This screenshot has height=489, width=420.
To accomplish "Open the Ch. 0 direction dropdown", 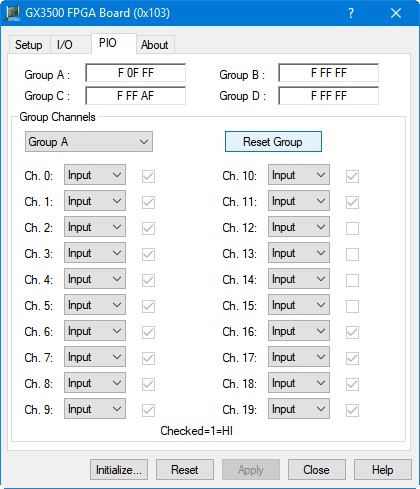I will click(95, 174).
